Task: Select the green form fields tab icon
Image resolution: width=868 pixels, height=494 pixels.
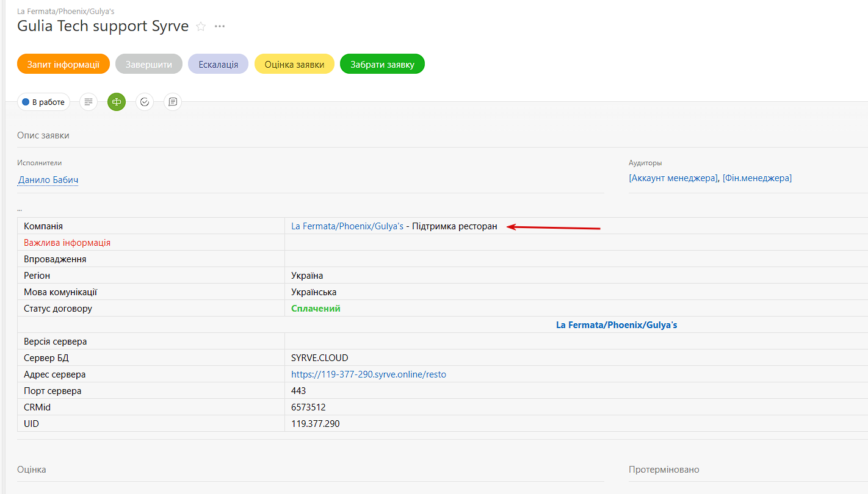Action: (x=117, y=102)
